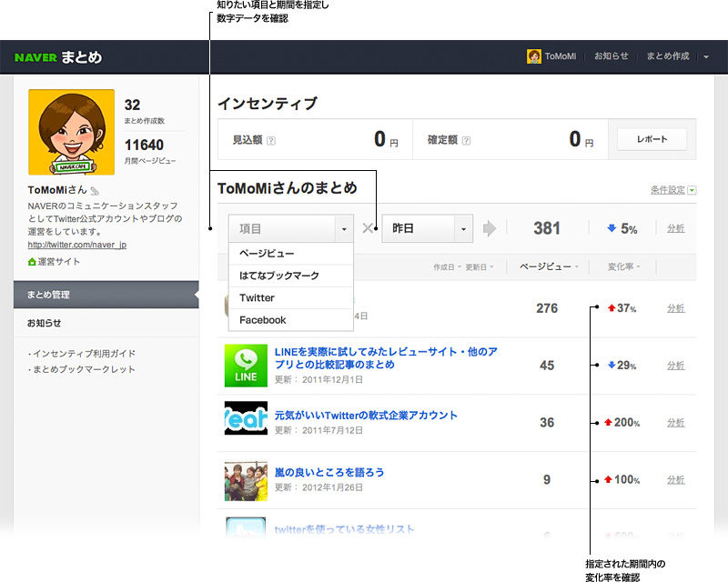
Task: Click the gray right arrow icon
Action: [490, 228]
